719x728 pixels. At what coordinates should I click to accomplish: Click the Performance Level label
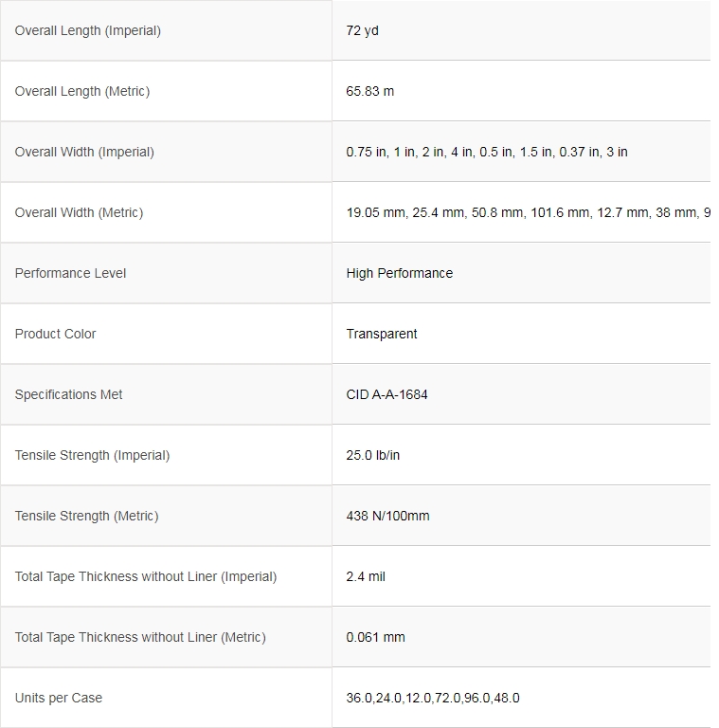pyautogui.click(x=70, y=273)
